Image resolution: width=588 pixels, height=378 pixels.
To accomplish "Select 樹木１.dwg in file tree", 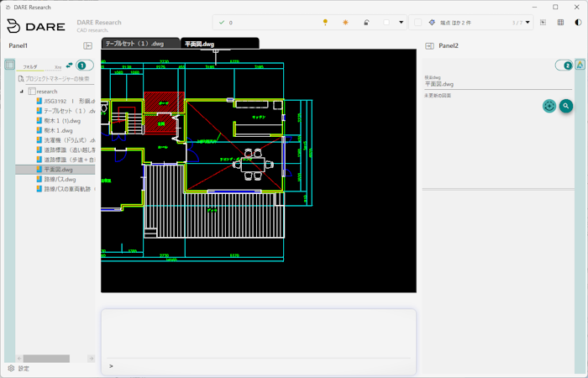I will pos(58,130).
